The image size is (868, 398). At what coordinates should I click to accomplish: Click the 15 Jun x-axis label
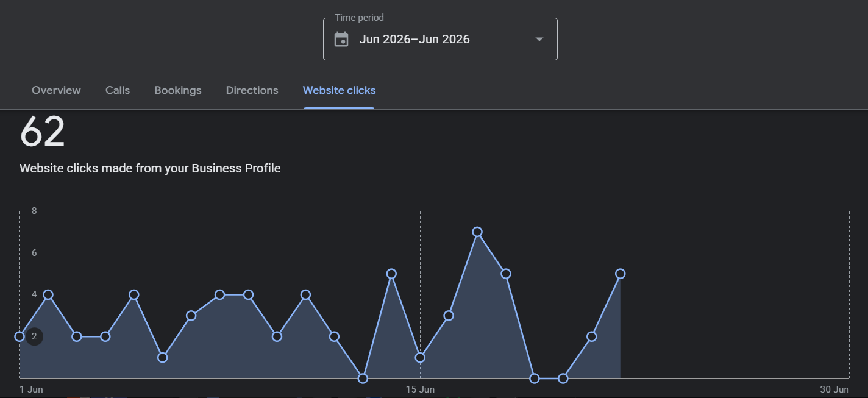pyautogui.click(x=420, y=389)
